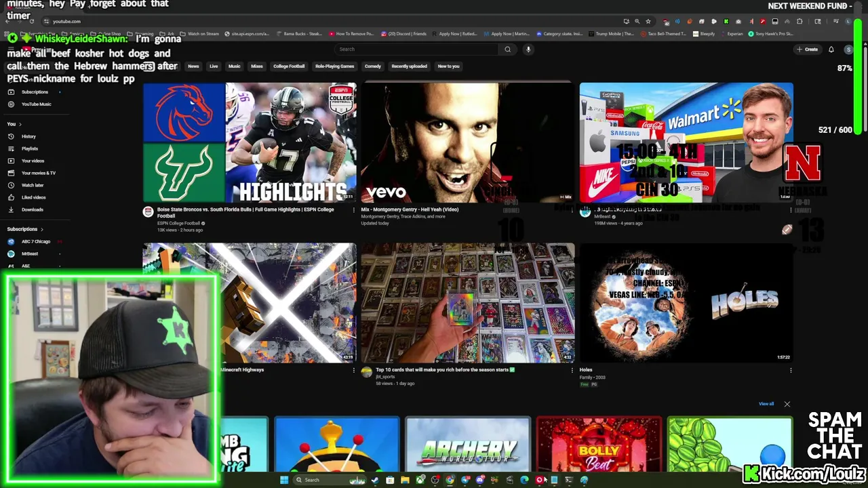Start voice search with microphone
868x488 pixels.
pos(528,49)
